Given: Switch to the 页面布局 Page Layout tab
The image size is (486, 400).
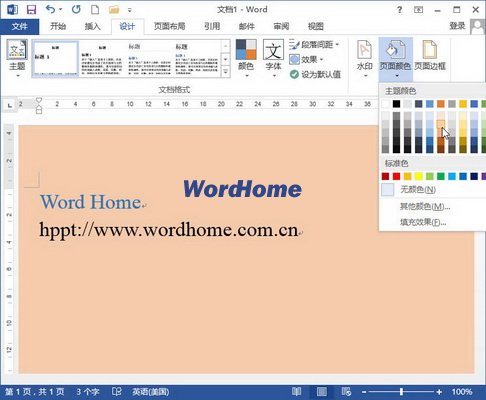Looking at the screenshot, I should tap(169, 26).
